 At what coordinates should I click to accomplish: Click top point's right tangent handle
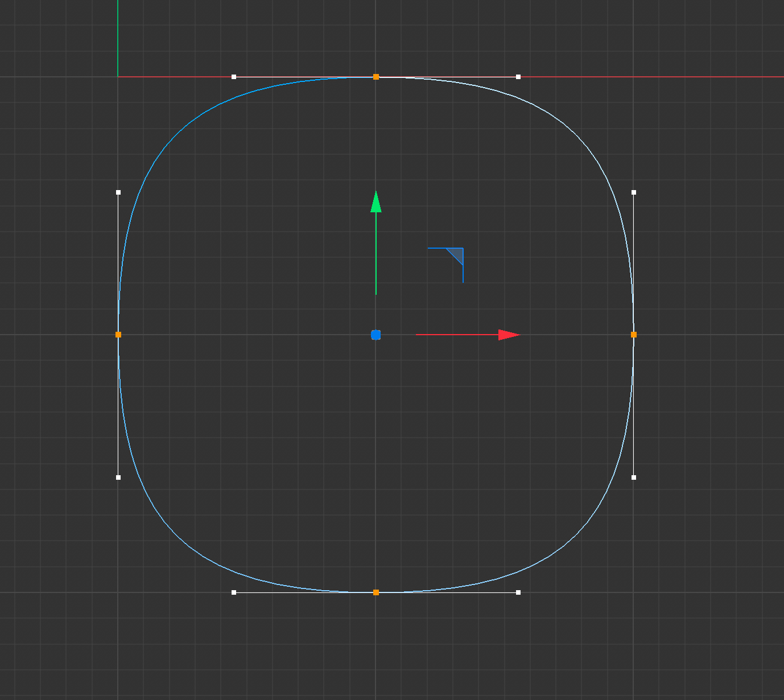(518, 77)
